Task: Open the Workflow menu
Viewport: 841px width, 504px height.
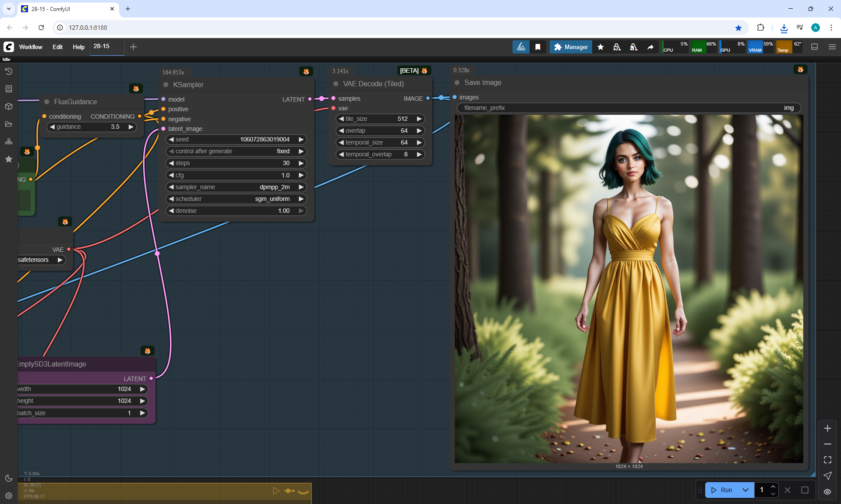Action: click(x=31, y=47)
